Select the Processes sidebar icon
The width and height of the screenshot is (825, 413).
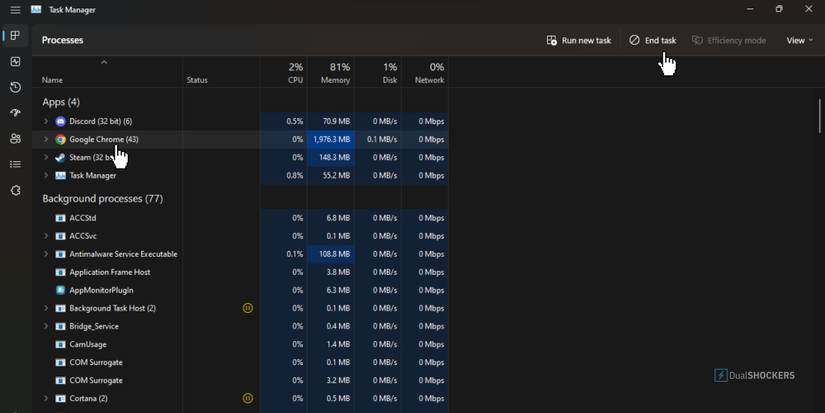15,35
